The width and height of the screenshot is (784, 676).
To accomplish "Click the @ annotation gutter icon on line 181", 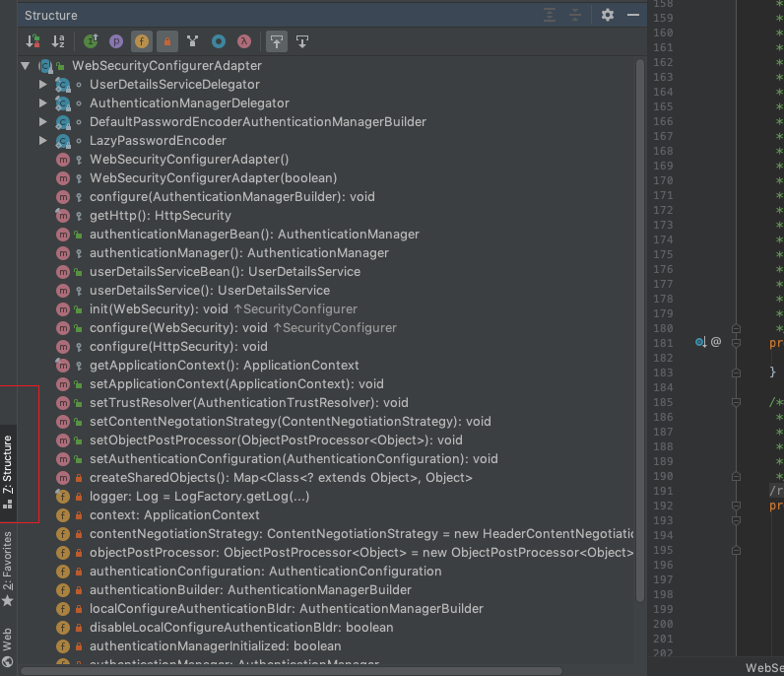I will [716, 342].
